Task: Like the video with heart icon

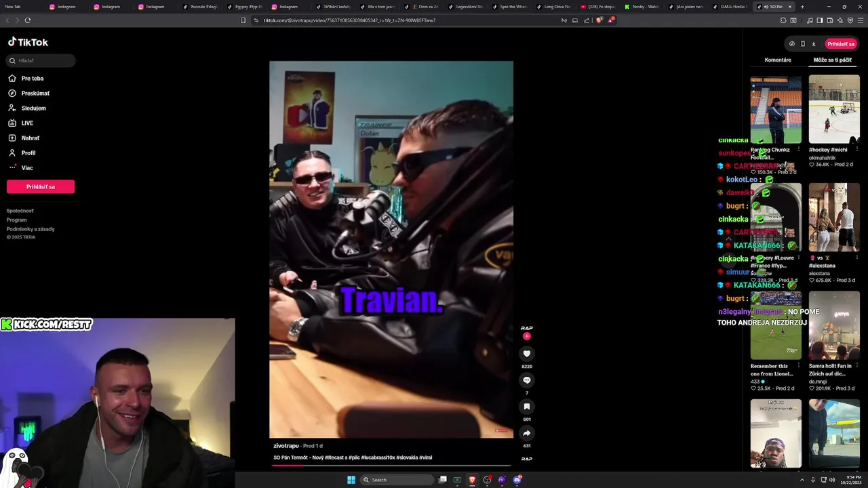Action: click(526, 354)
